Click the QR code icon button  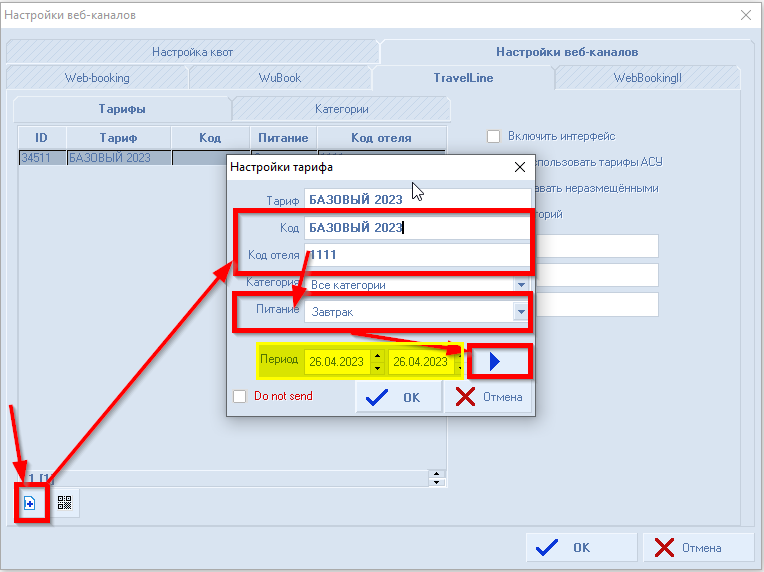pyautogui.click(x=65, y=503)
